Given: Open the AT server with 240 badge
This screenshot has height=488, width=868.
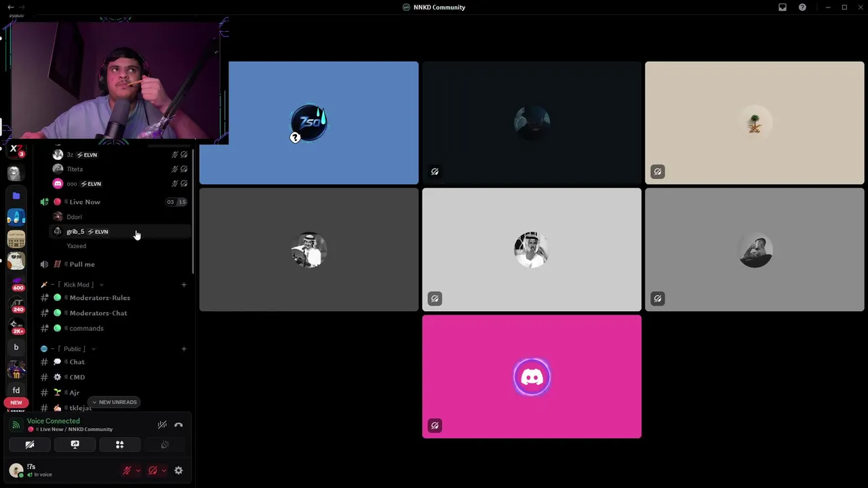Looking at the screenshot, I should tap(16, 304).
